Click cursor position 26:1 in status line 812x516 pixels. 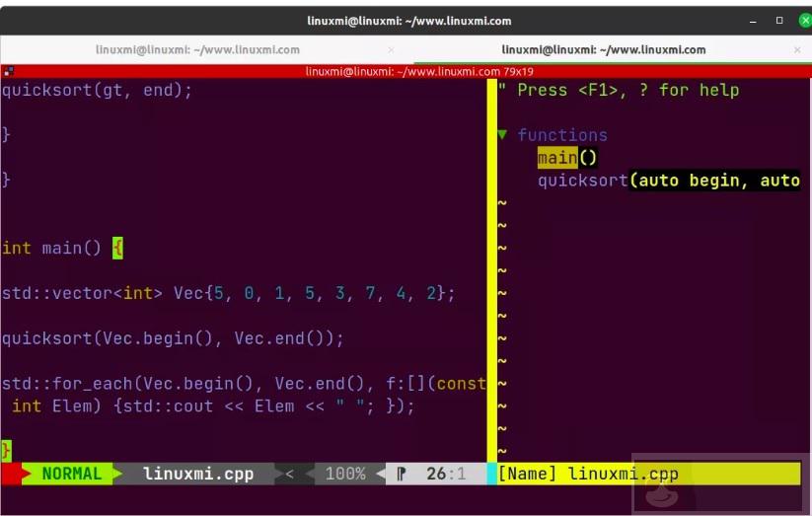pyautogui.click(x=446, y=474)
